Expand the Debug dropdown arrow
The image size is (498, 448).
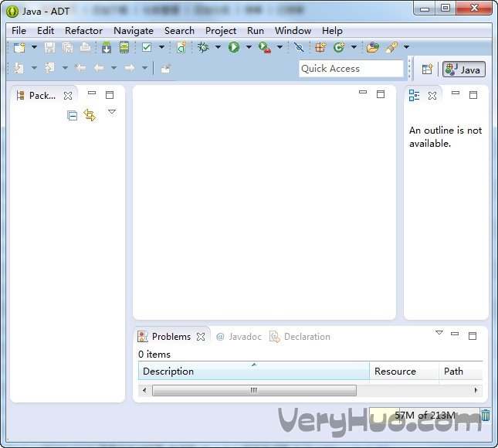click(218, 47)
